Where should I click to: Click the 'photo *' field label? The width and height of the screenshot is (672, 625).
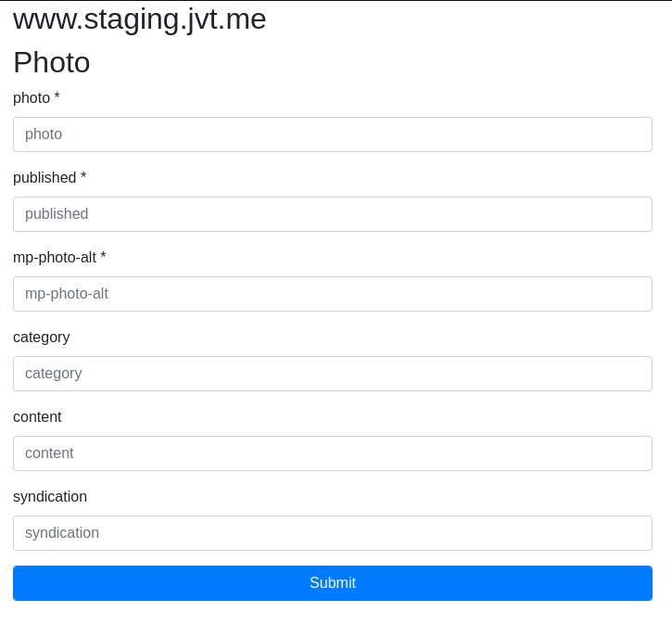coord(36,97)
